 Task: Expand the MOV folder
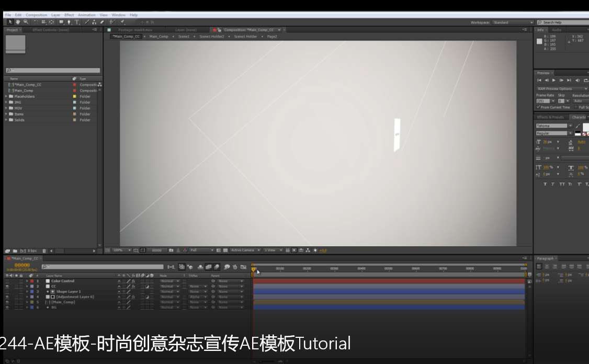point(6,108)
